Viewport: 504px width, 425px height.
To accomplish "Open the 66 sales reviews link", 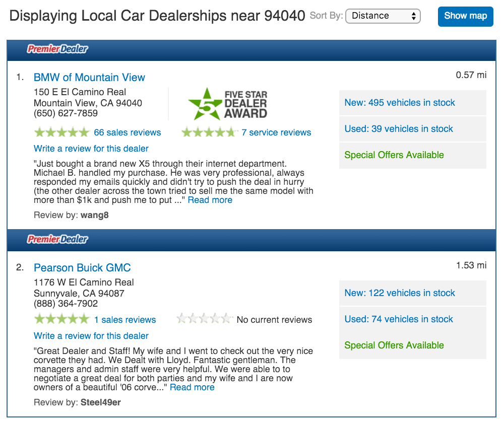I will [128, 132].
